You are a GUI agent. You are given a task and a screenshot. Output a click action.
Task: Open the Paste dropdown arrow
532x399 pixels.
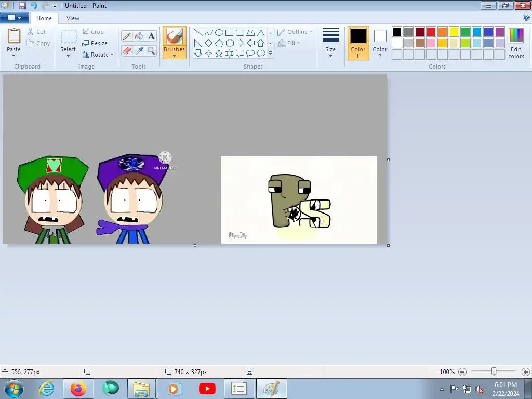14,56
